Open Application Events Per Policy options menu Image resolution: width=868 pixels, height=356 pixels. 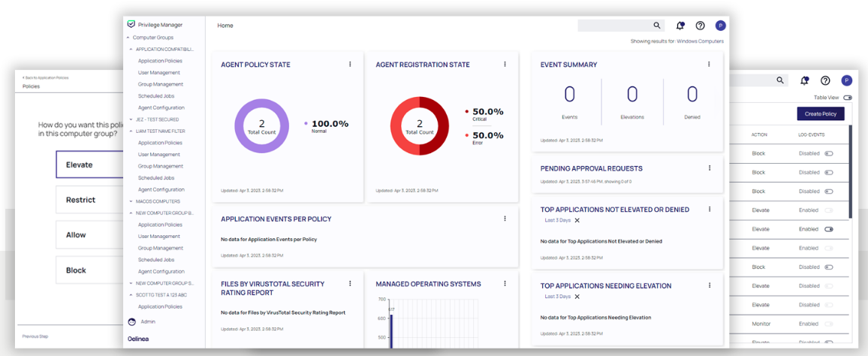pos(505,219)
